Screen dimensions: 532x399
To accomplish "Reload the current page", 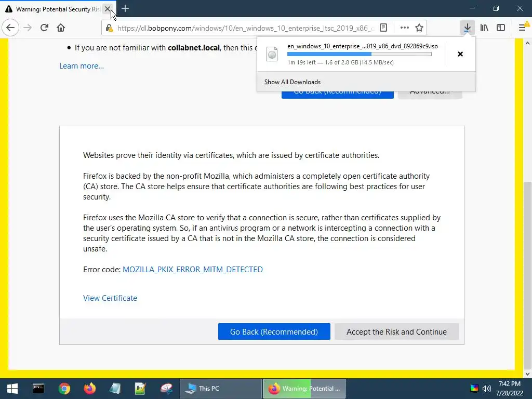I will (x=44, y=28).
